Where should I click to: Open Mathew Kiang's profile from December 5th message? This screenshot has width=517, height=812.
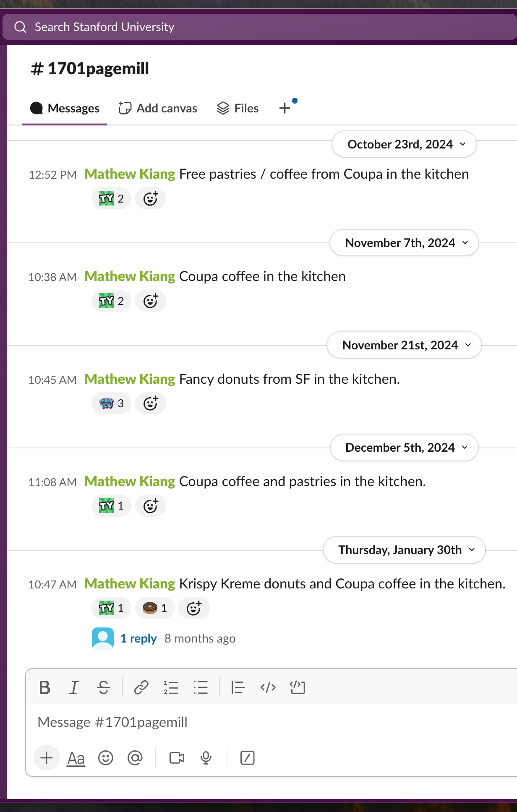130,481
